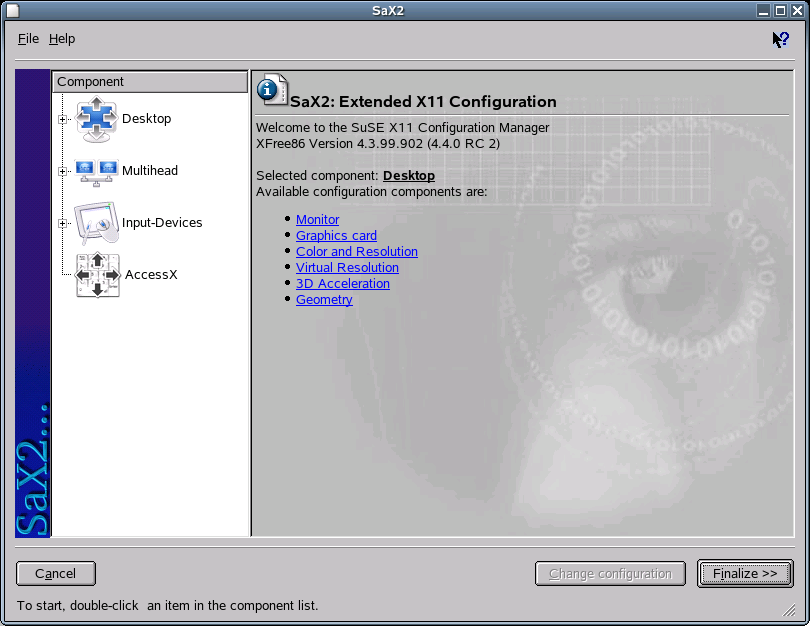Click the AccessX arrow keys icon
The width and height of the screenshot is (810, 626).
(98, 275)
